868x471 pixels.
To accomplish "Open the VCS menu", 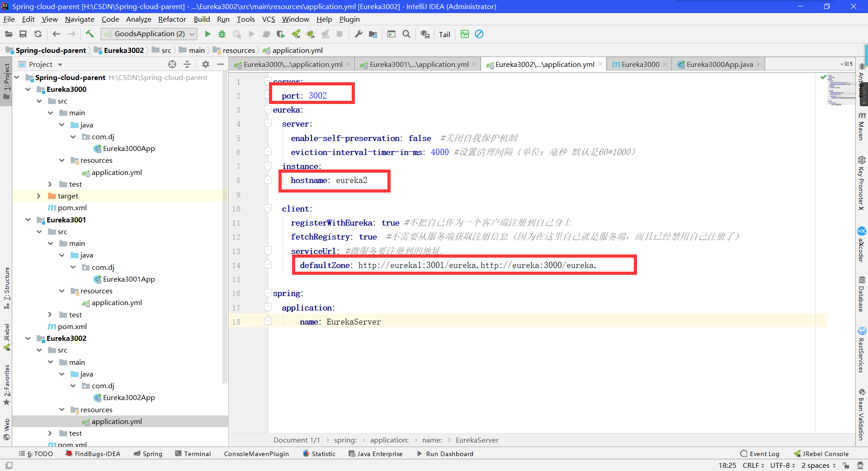I will click(269, 19).
